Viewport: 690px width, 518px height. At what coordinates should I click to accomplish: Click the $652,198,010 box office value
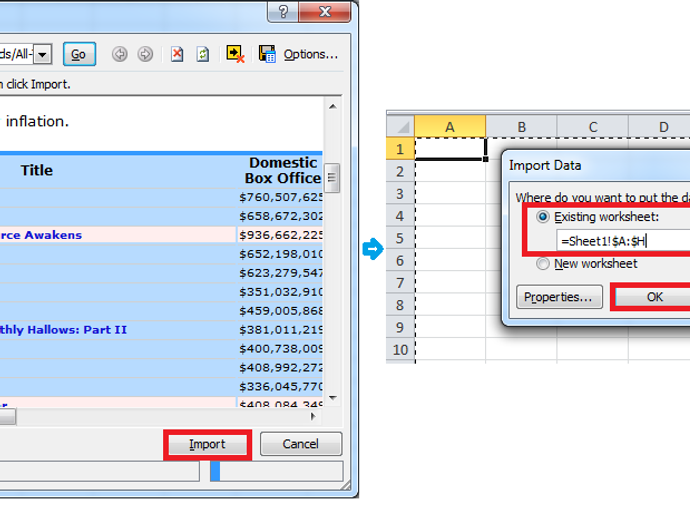281,254
